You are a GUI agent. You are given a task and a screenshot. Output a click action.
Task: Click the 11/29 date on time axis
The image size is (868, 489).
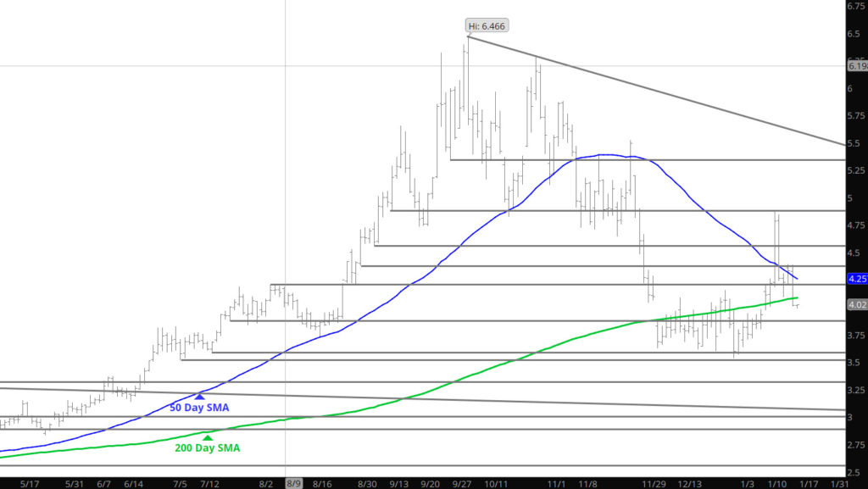pos(653,482)
